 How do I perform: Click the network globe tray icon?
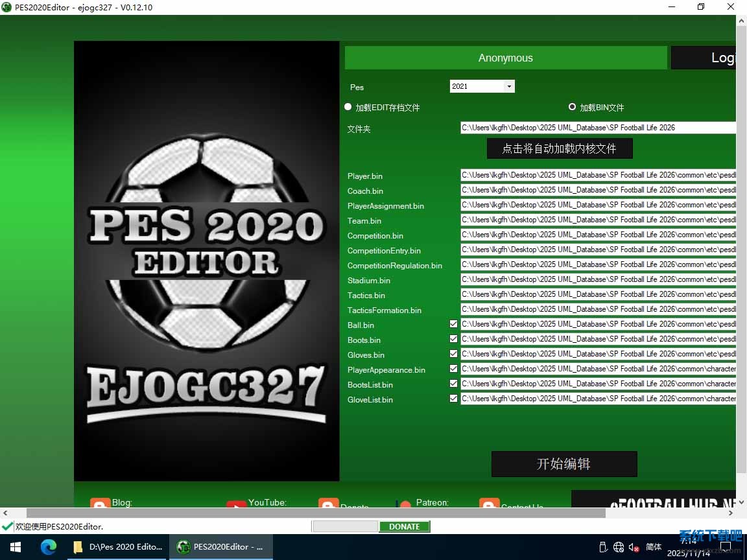point(619,547)
